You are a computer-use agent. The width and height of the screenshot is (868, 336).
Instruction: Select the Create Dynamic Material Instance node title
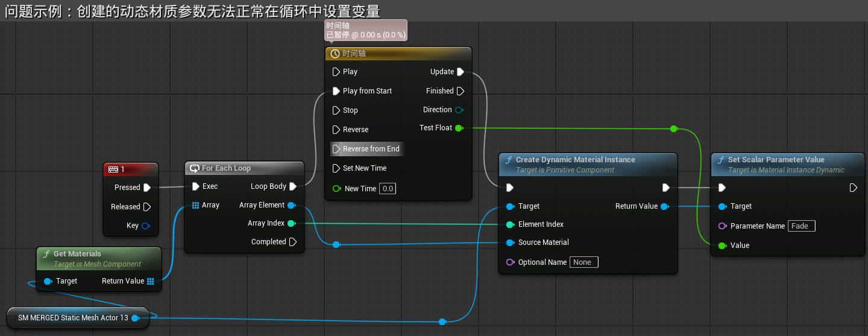coord(575,160)
